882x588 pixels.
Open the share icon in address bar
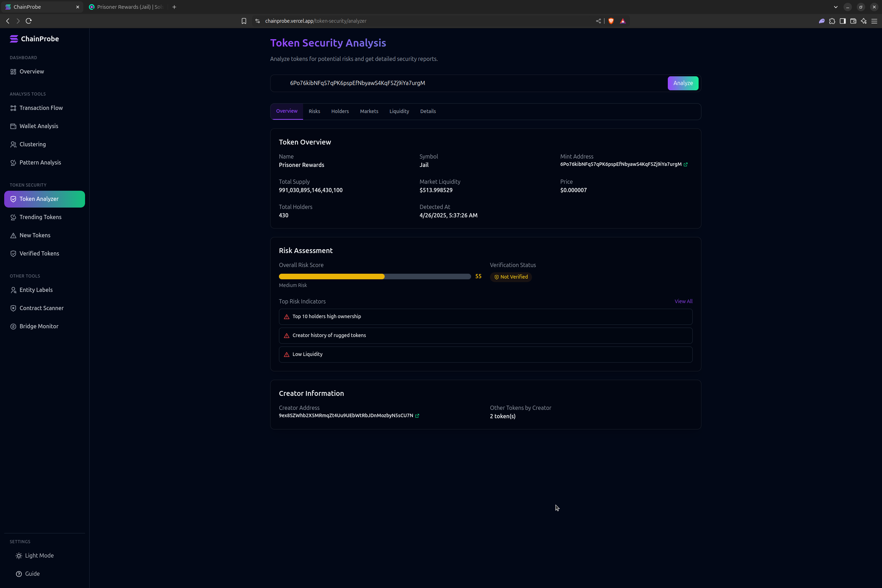point(598,21)
